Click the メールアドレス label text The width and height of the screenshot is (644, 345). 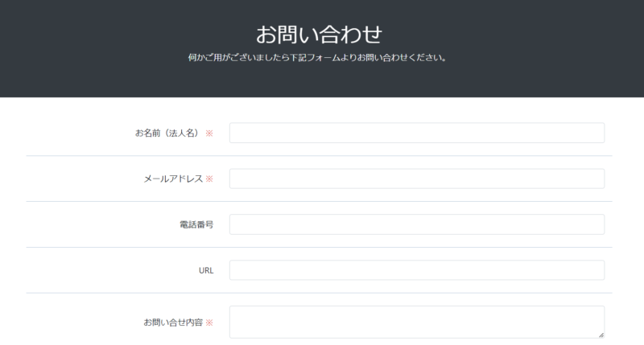[173, 179]
